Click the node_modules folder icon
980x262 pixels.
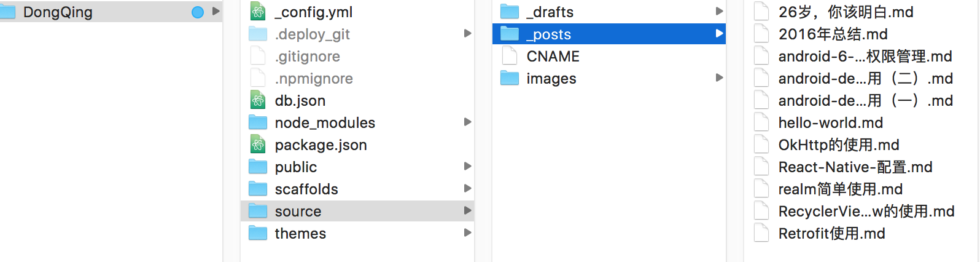[x=258, y=122]
